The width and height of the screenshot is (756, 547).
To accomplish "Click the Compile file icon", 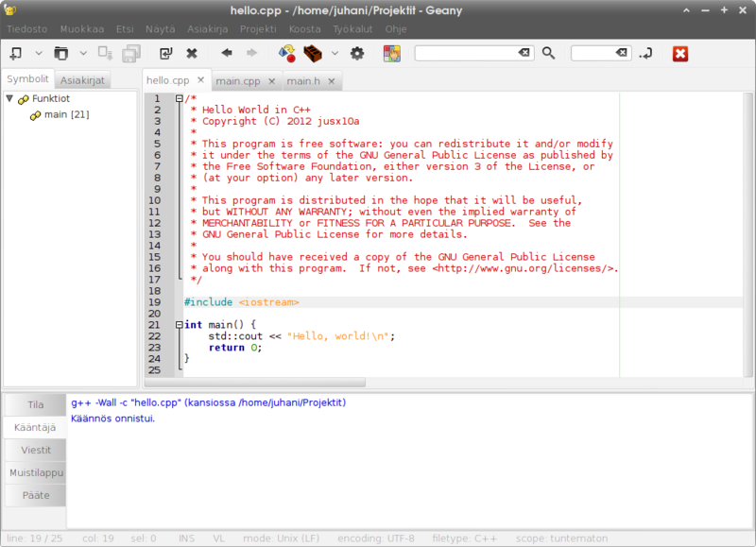I will pos(287,53).
